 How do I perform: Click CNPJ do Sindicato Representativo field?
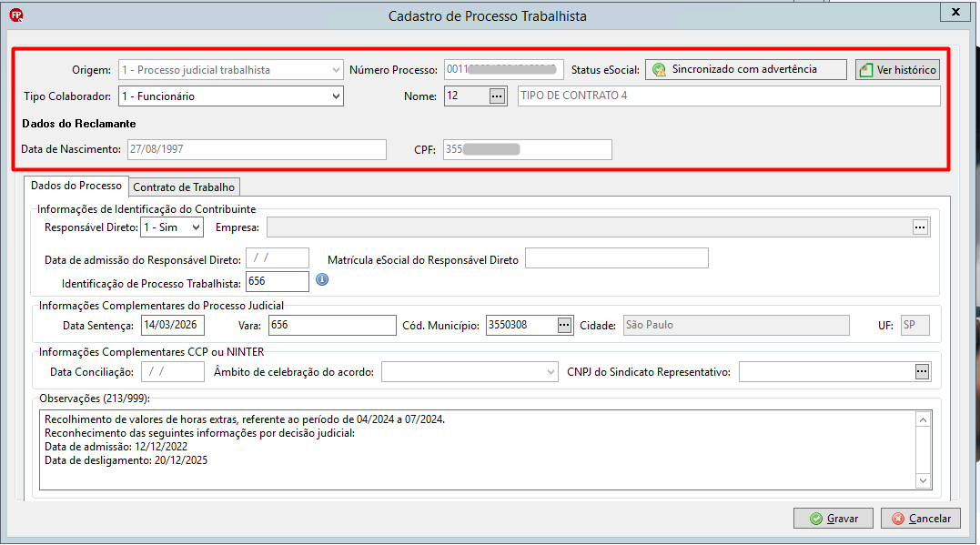826,372
